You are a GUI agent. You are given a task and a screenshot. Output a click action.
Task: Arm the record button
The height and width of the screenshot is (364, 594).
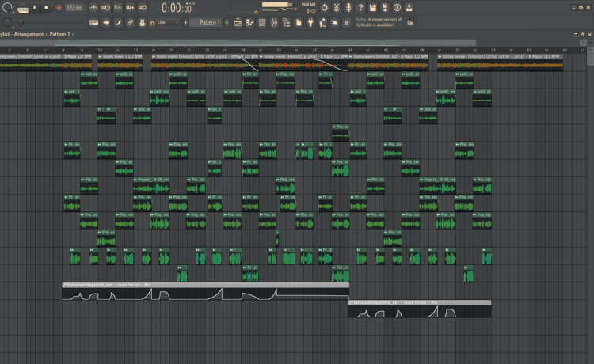tap(59, 7)
